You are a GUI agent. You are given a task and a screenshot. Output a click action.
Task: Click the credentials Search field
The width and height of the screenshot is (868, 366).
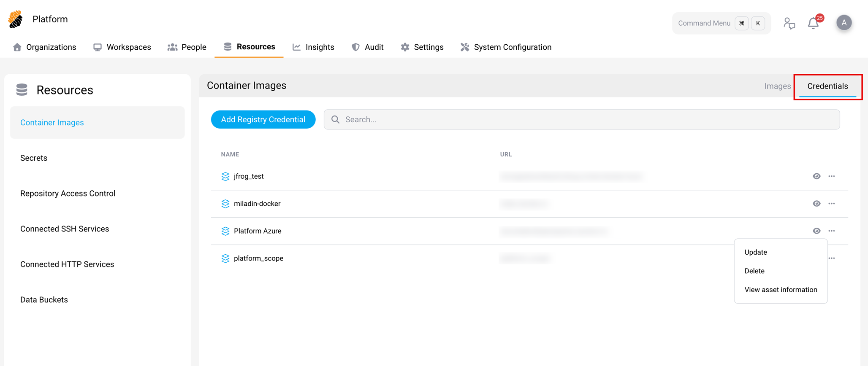tap(581, 120)
